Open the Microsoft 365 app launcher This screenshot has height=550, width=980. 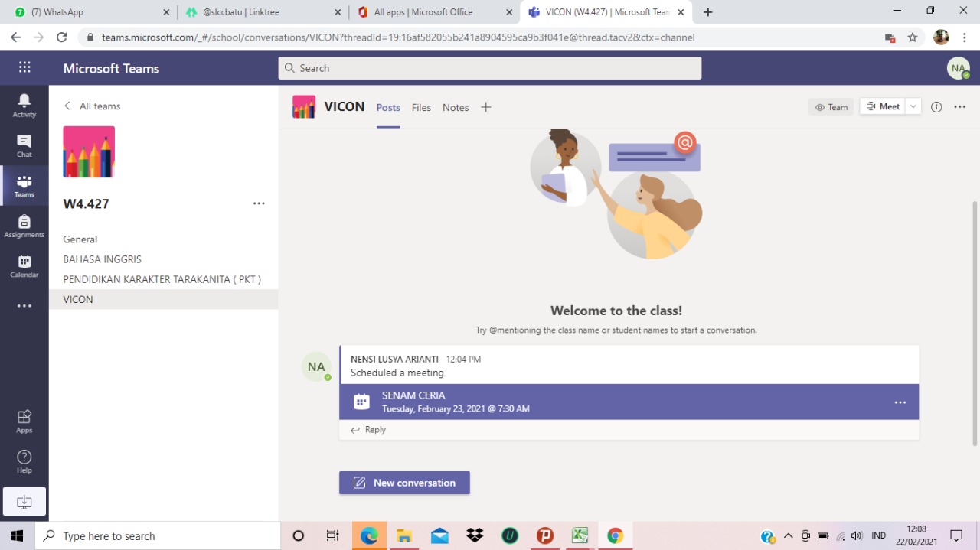24,67
